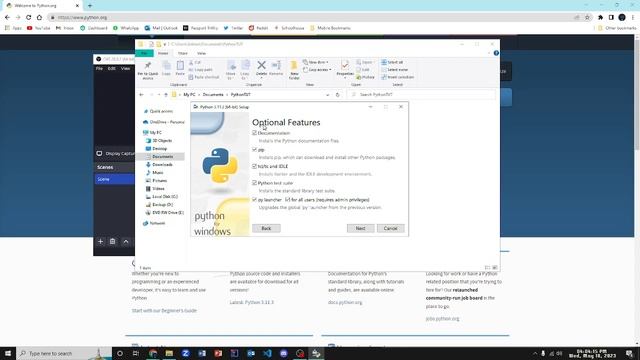
Task: Add a scene in the OBS window
Action: (100, 241)
